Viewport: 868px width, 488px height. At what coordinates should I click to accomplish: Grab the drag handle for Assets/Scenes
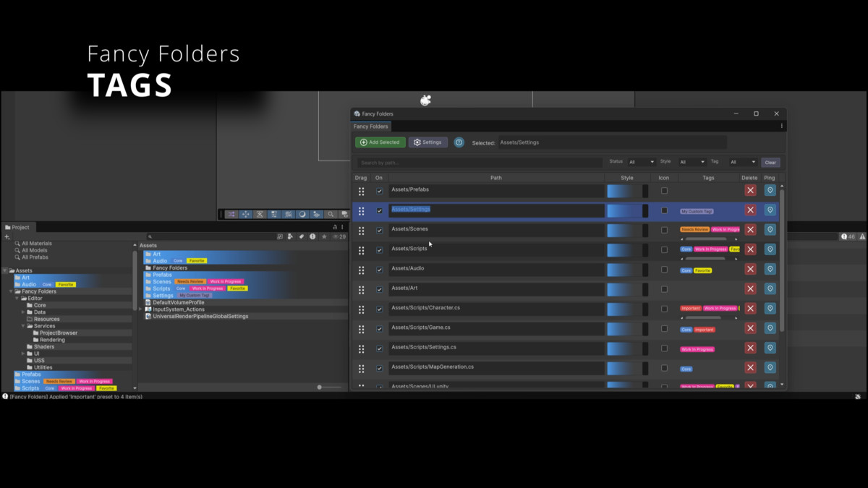point(361,231)
